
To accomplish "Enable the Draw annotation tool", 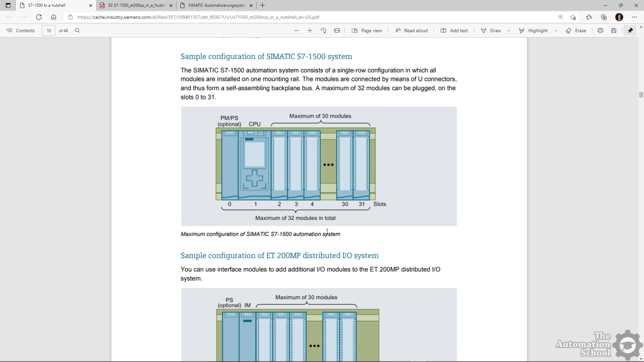I will (491, 30).
